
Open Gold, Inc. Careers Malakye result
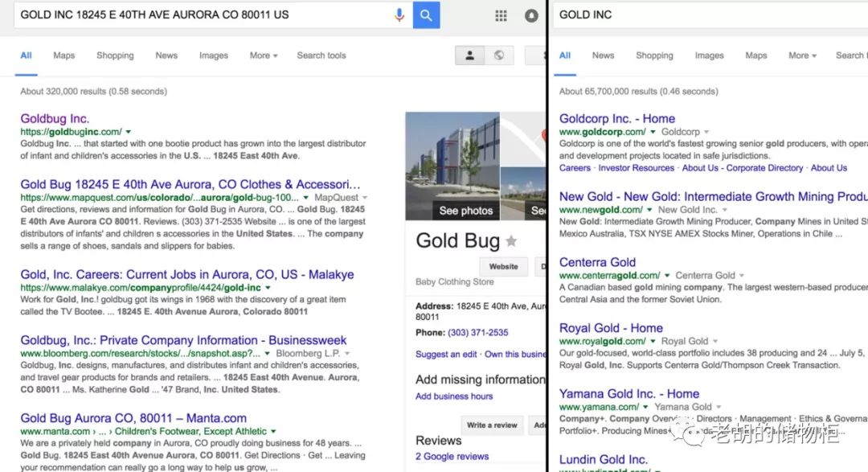(187, 275)
